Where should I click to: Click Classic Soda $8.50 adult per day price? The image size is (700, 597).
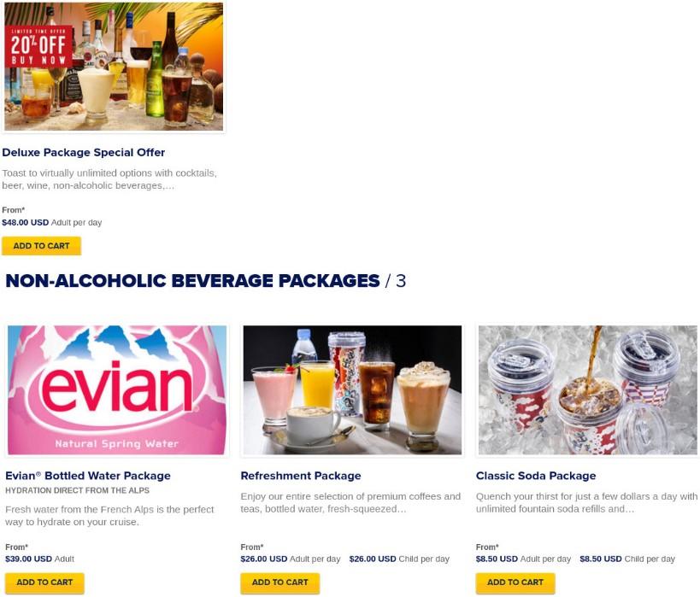point(523,559)
